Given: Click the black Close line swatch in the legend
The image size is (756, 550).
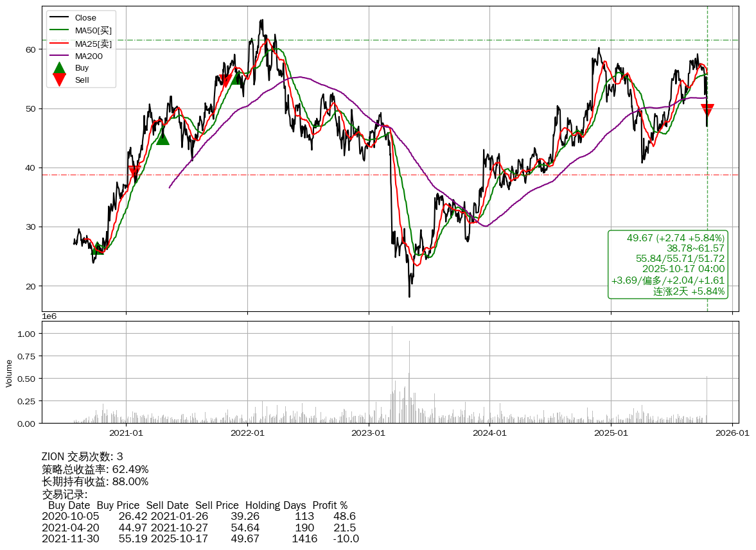Looking at the screenshot, I should [x=59, y=18].
